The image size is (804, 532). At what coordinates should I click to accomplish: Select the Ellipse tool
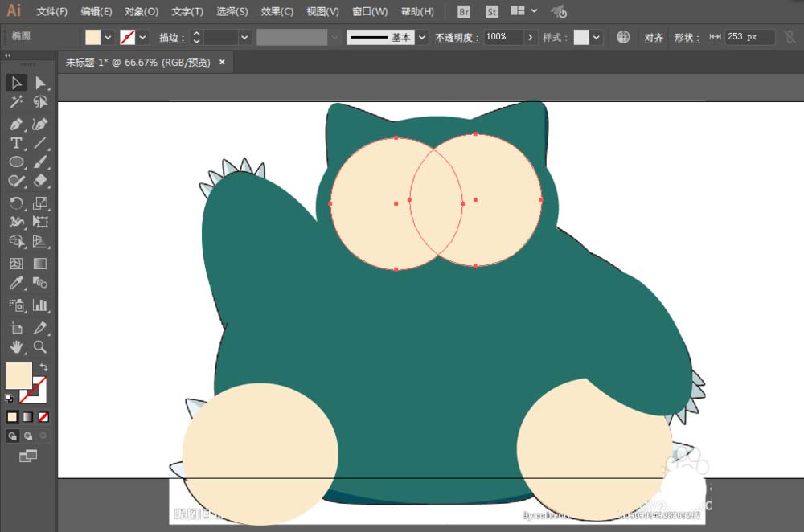(16, 162)
